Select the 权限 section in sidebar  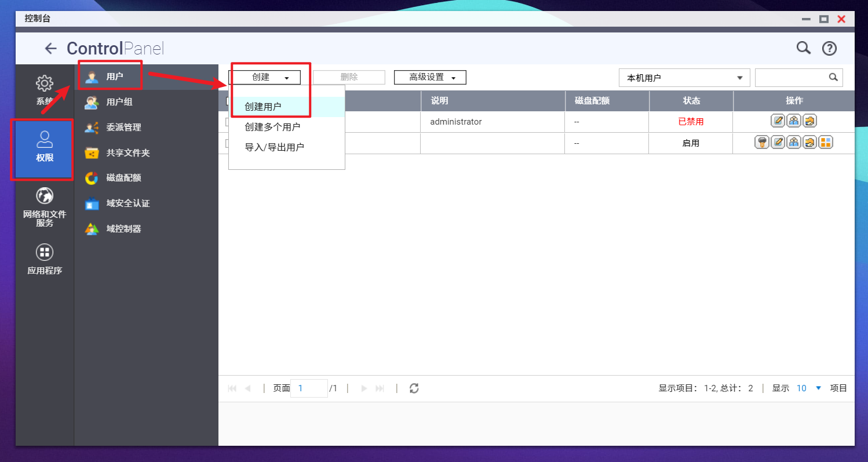pyautogui.click(x=45, y=148)
